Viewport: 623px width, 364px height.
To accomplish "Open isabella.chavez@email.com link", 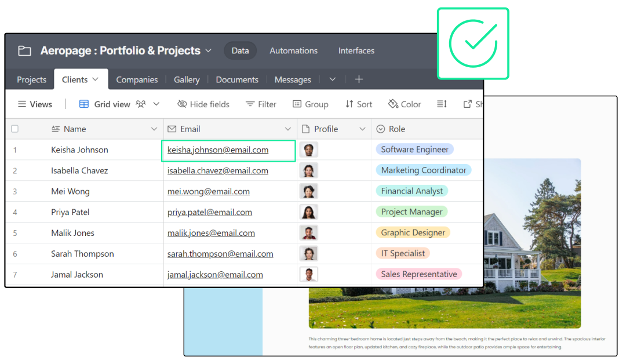I will point(218,170).
